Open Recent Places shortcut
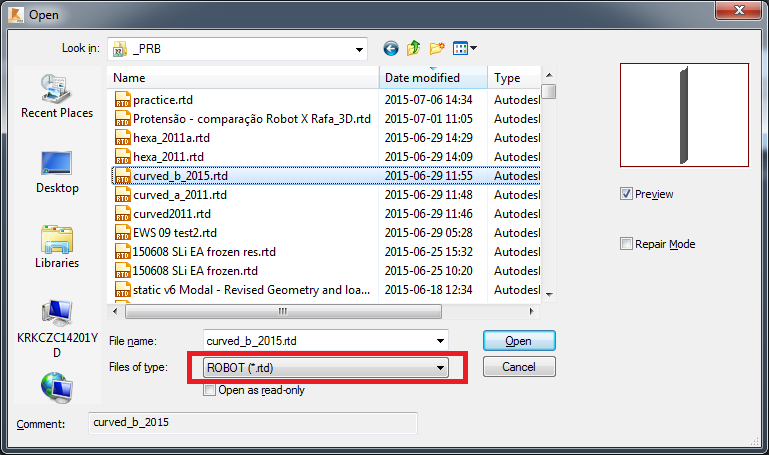This screenshot has height=455, width=769. coord(57,97)
